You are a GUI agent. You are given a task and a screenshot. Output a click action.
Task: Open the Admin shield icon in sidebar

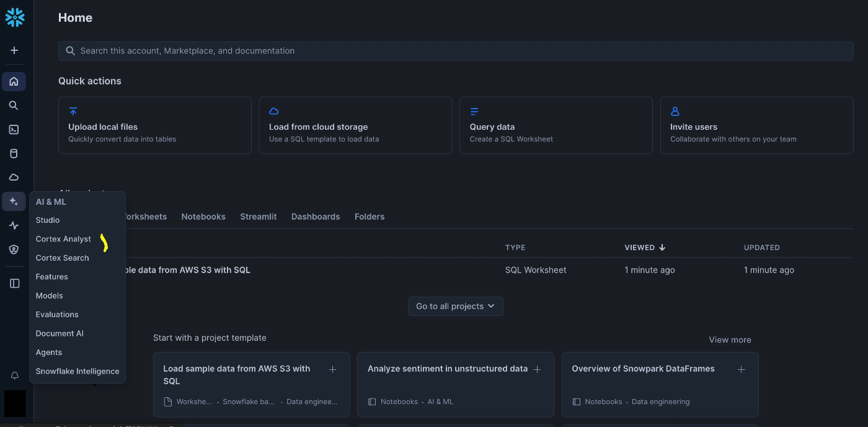(x=14, y=249)
